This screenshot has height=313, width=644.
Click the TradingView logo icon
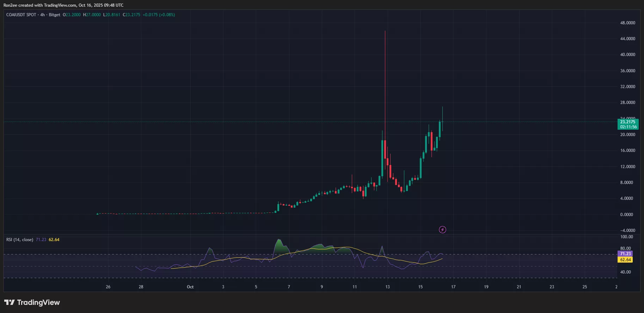tap(10, 302)
